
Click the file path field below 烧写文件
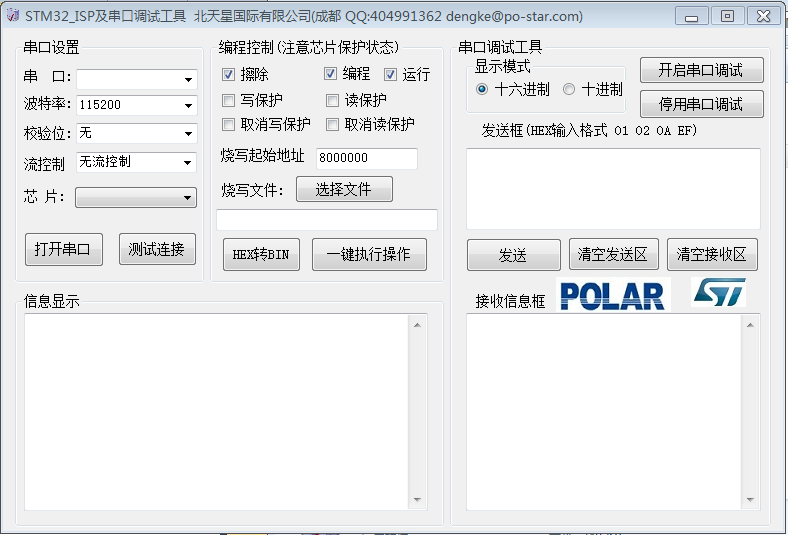coord(327,220)
